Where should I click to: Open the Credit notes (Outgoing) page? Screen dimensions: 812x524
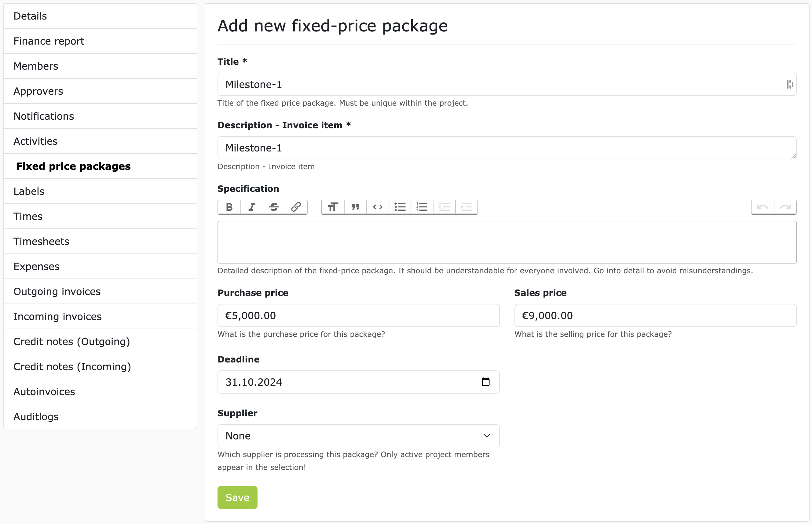click(x=71, y=341)
